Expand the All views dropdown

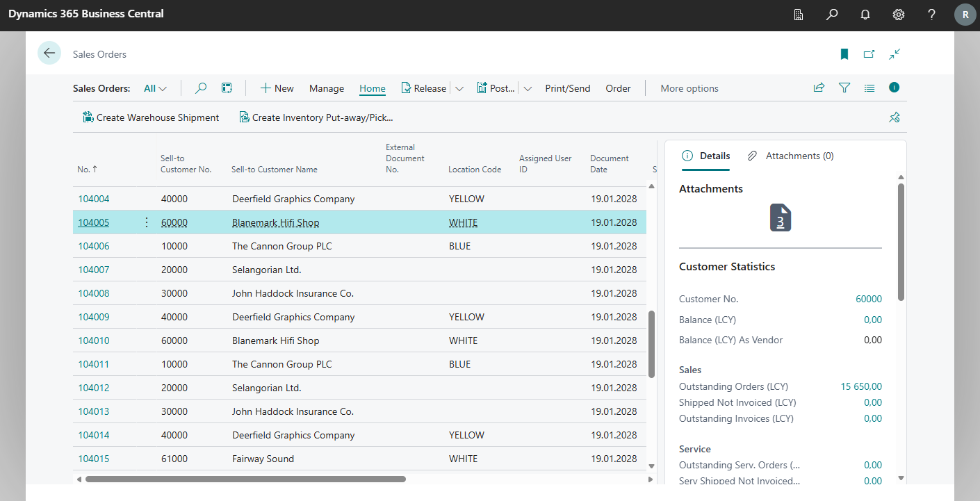[x=156, y=88]
